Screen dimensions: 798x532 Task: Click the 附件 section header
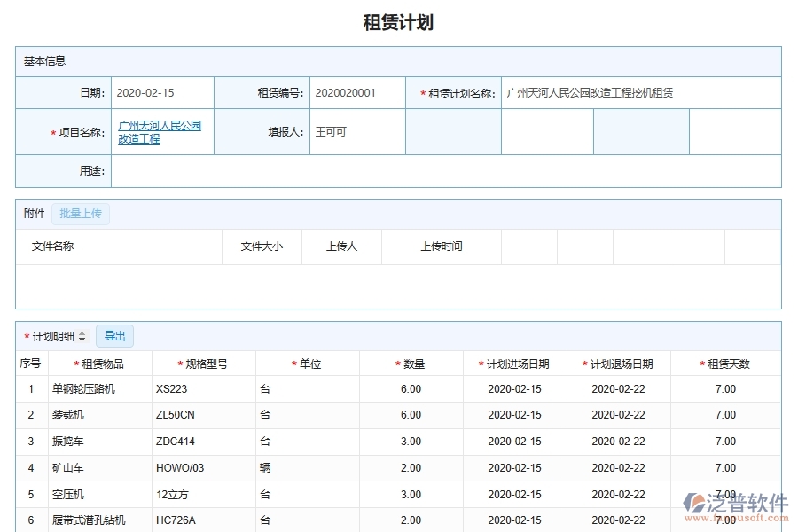33,213
